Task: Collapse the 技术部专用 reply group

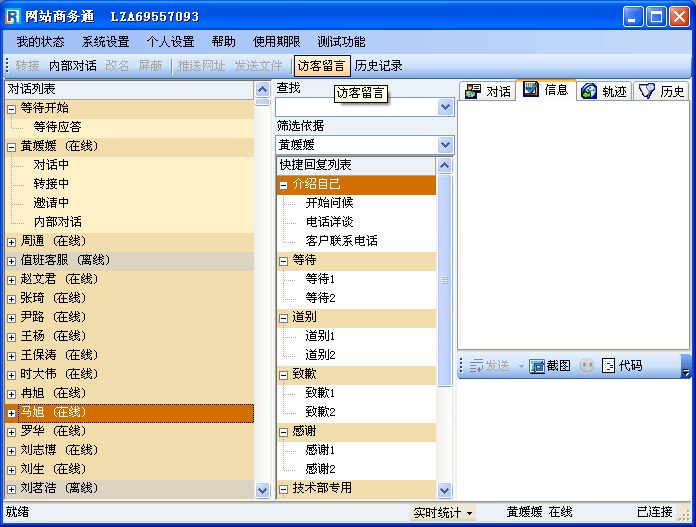Action: [283, 489]
